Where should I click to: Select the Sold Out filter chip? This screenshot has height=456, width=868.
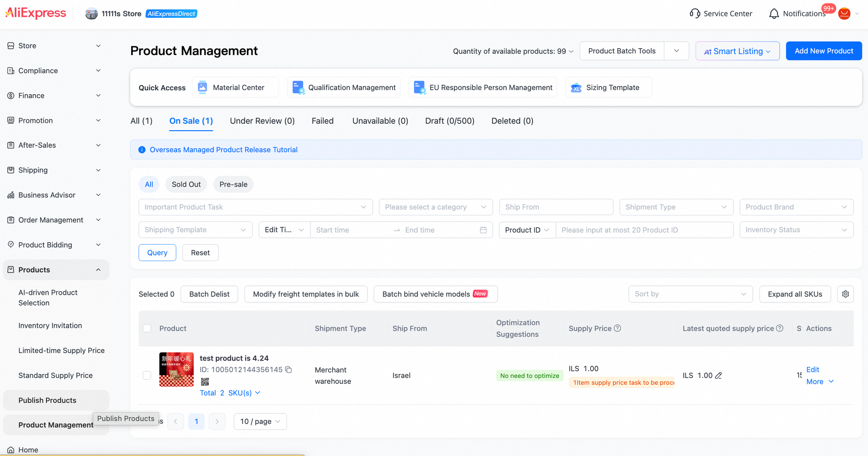[x=186, y=184]
